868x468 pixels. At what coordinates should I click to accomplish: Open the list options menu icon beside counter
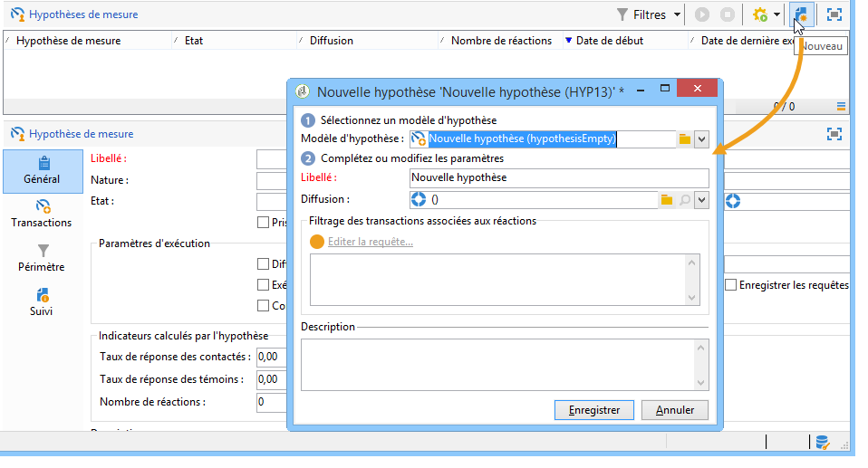tap(841, 106)
